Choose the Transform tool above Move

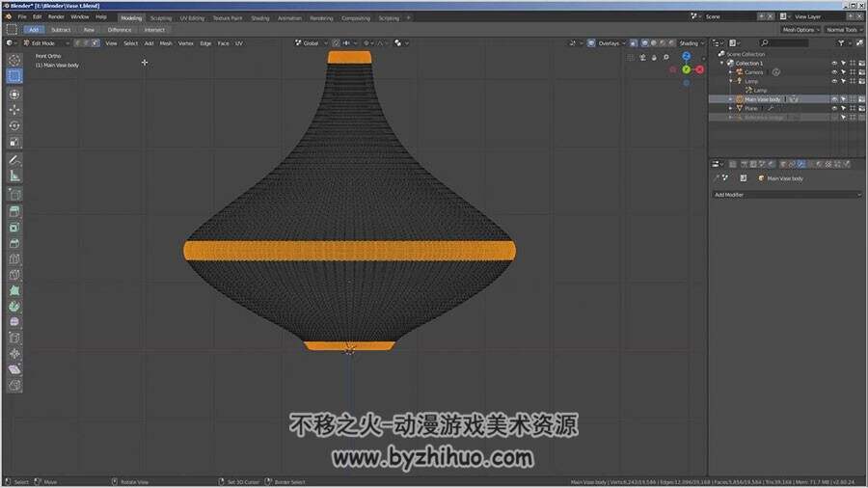point(14,95)
